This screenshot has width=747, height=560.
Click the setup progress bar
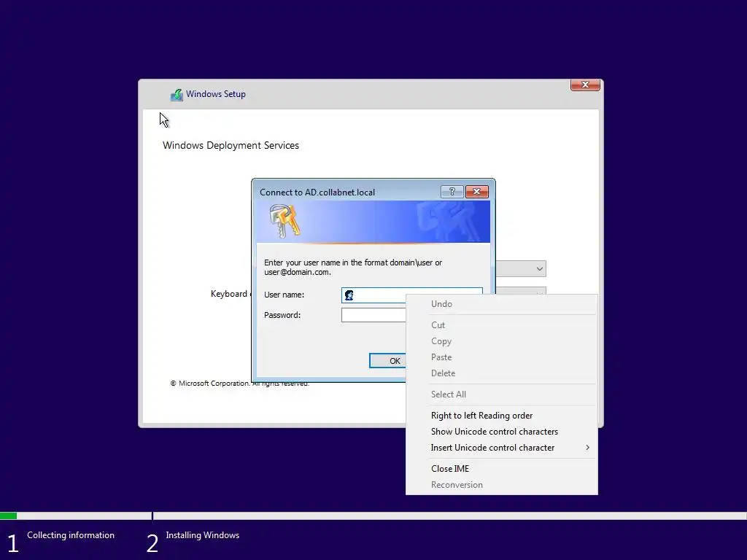click(373, 516)
